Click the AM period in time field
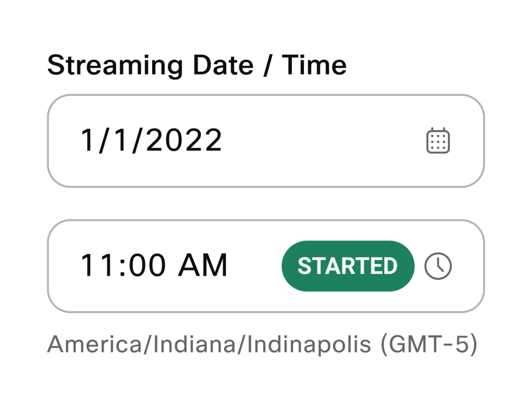Screen dimensions: 532x407 pos(203,266)
